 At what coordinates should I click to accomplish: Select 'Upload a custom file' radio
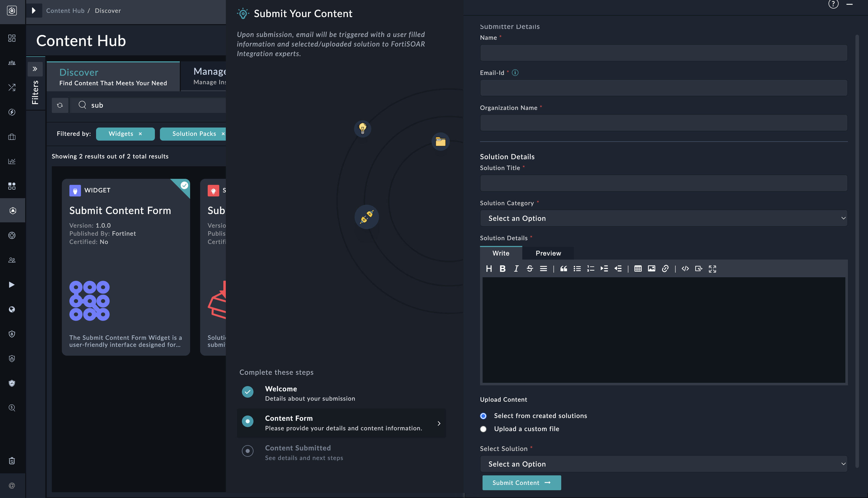[x=483, y=429]
